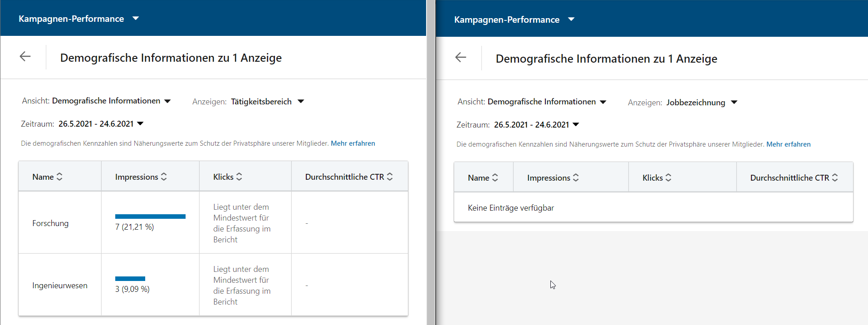Sort by Klicks in left table

[x=227, y=177]
